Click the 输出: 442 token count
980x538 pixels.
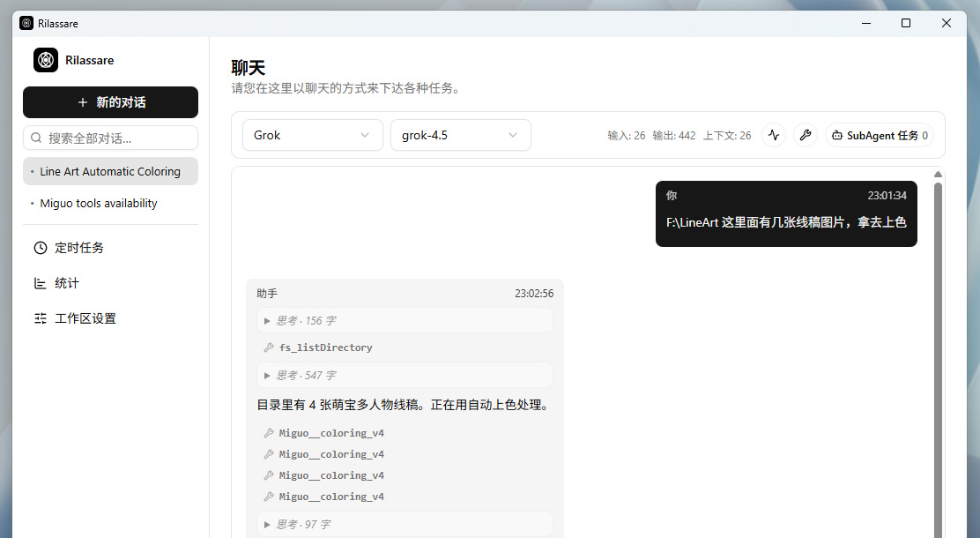(x=673, y=136)
